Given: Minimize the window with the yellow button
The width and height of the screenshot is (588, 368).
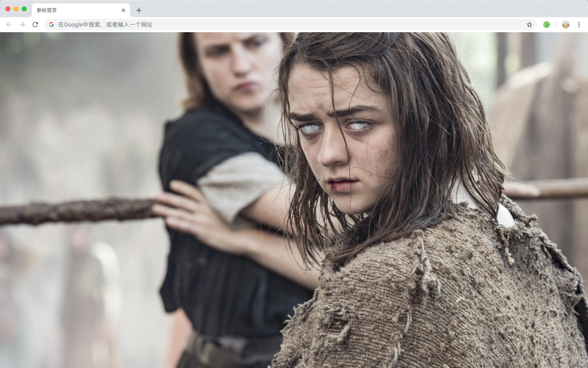Looking at the screenshot, I should 16,9.
